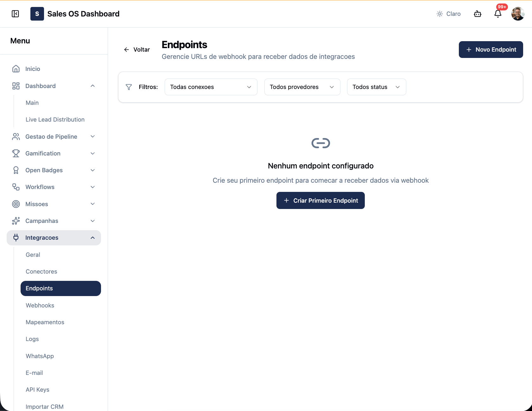Screen dimensions: 532x411
Task: Open the Mapeamentos page
Action: click(61, 322)
